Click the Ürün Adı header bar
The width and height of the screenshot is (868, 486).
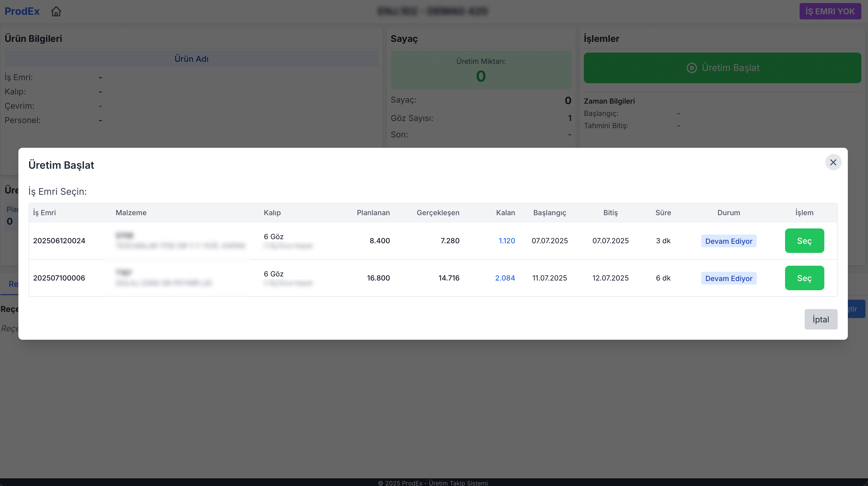click(191, 59)
